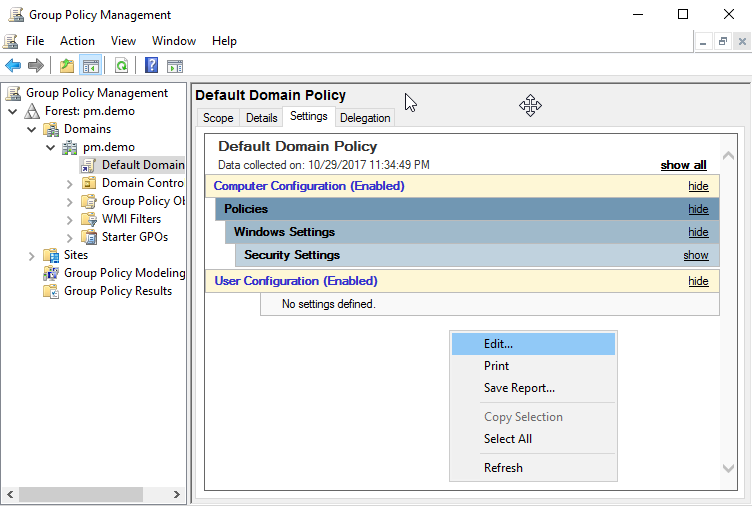Switch to the Details tab

261,118
